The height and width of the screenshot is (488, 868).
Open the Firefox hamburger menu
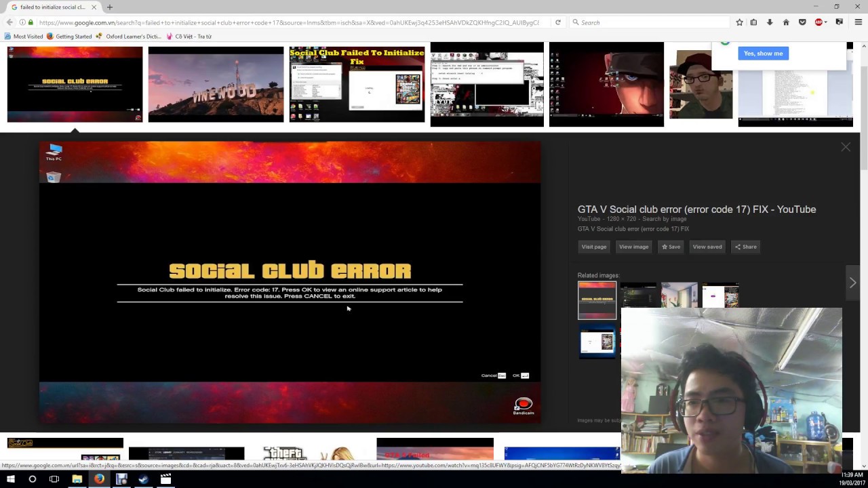click(x=858, y=22)
